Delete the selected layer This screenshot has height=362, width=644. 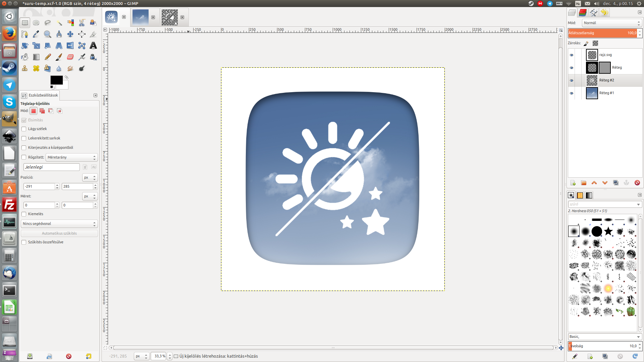click(x=637, y=183)
